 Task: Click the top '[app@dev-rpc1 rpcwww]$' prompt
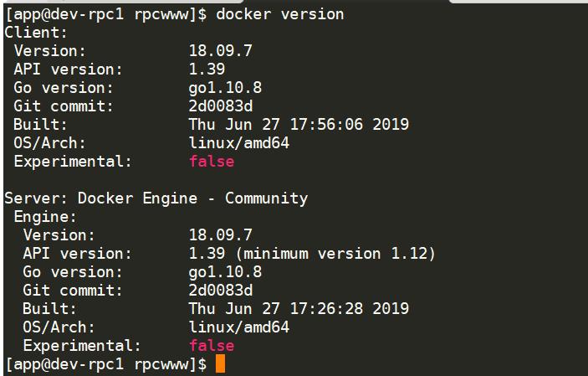(106, 14)
